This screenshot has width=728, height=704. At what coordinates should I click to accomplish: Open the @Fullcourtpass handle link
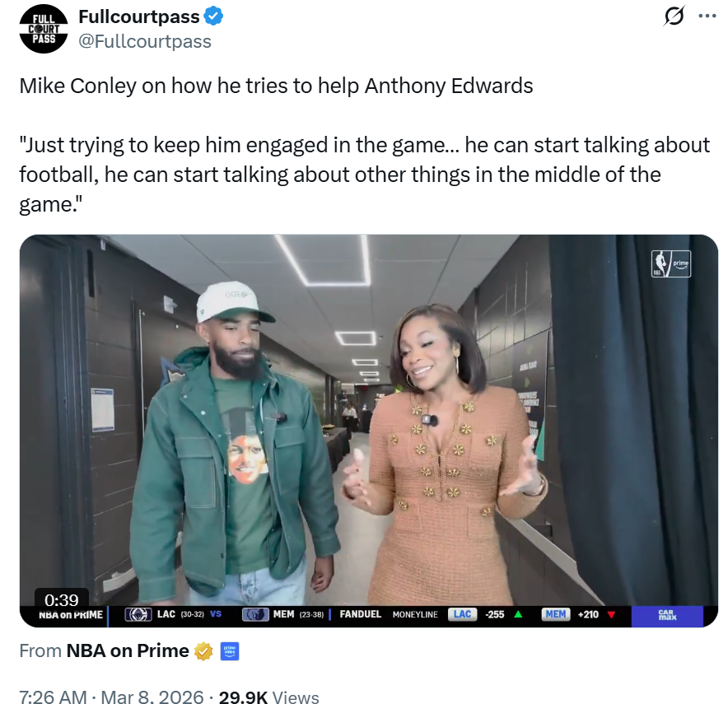[x=145, y=41]
